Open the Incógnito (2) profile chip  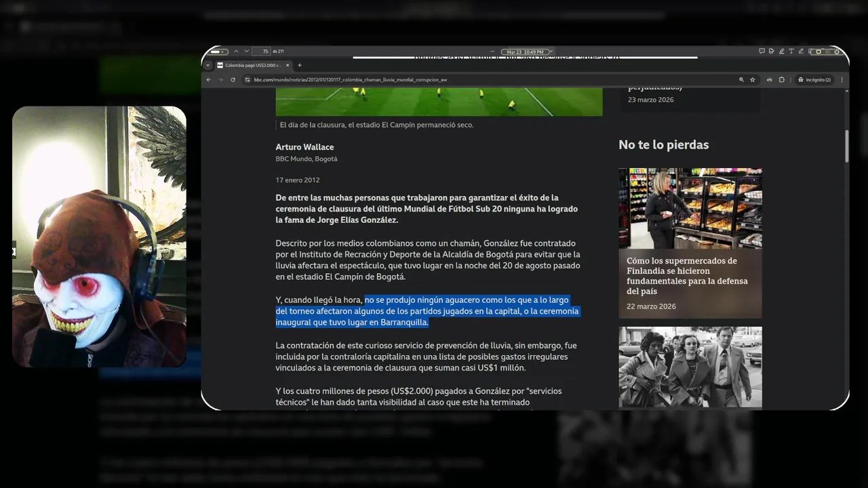tap(814, 79)
